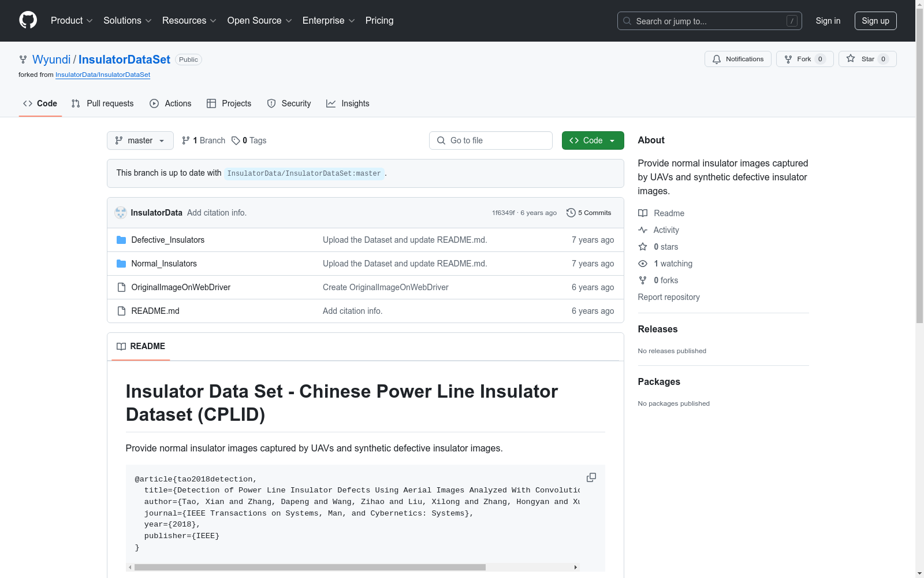Open the forked-from InsulatorData/InsulatorDataSet link
The image size is (924, 578).
pyautogui.click(x=103, y=75)
